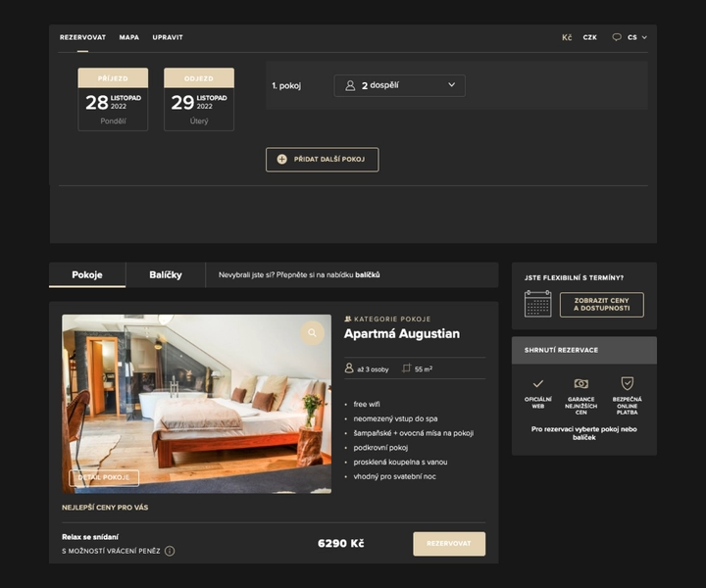Click the person icon beside 'až 3 osoby'

tap(349, 368)
